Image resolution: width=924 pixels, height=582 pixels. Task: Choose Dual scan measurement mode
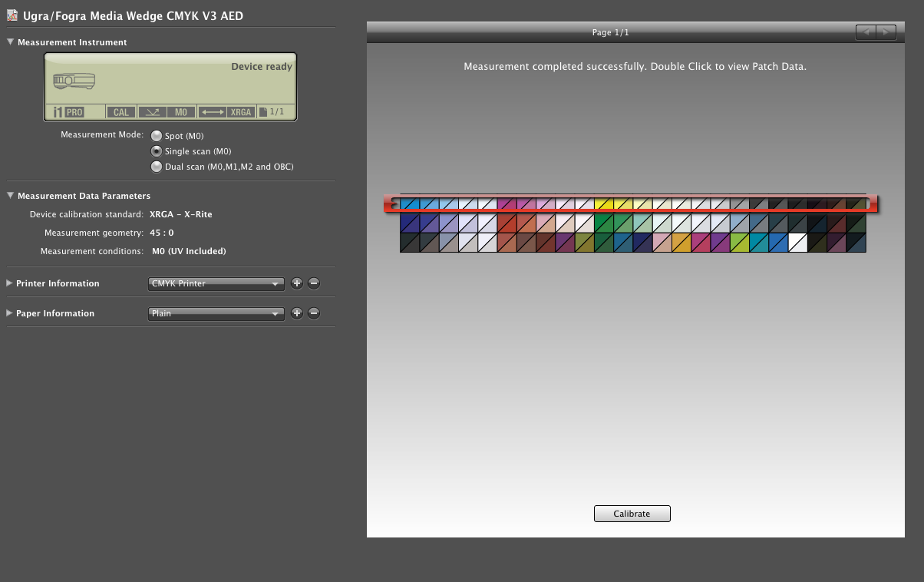click(157, 167)
